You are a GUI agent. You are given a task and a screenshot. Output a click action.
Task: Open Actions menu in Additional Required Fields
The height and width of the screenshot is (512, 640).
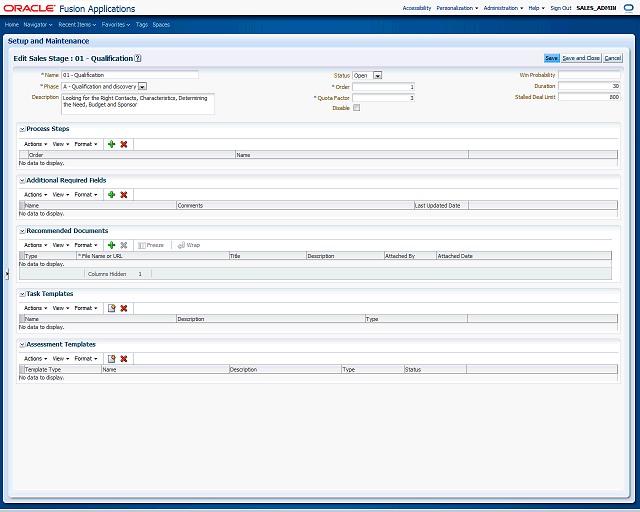pos(36,195)
